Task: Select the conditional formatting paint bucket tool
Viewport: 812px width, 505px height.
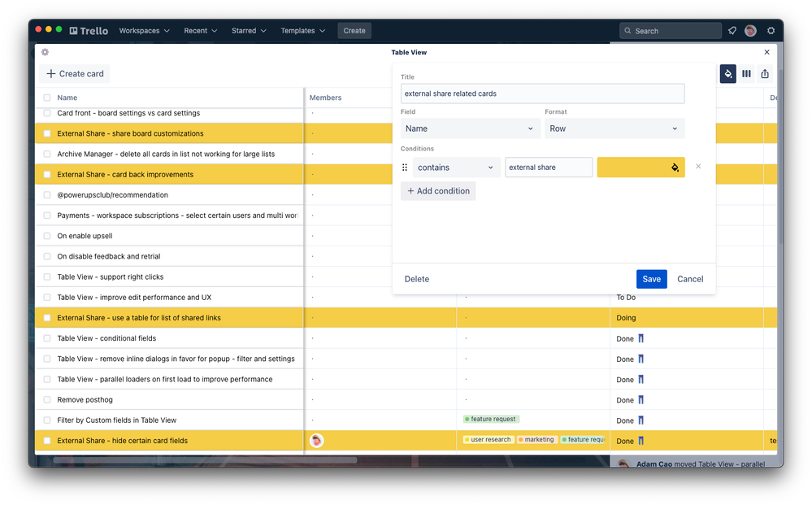Action: tap(727, 73)
